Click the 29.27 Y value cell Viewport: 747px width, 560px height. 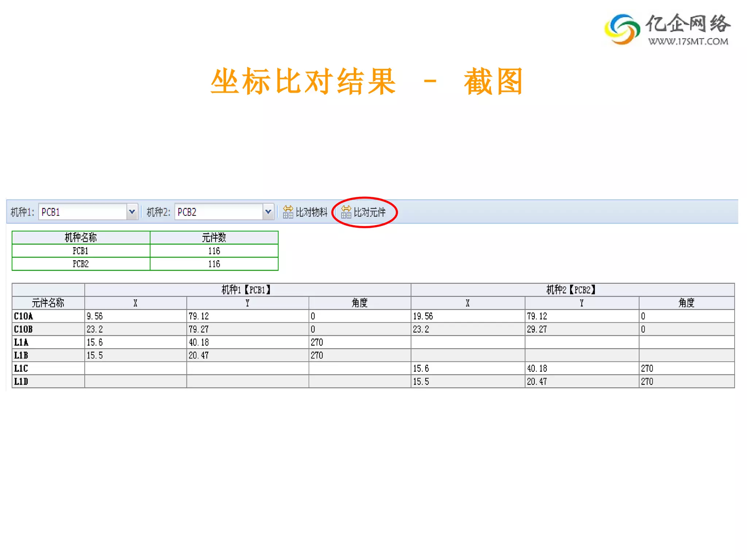click(x=582, y=329)
